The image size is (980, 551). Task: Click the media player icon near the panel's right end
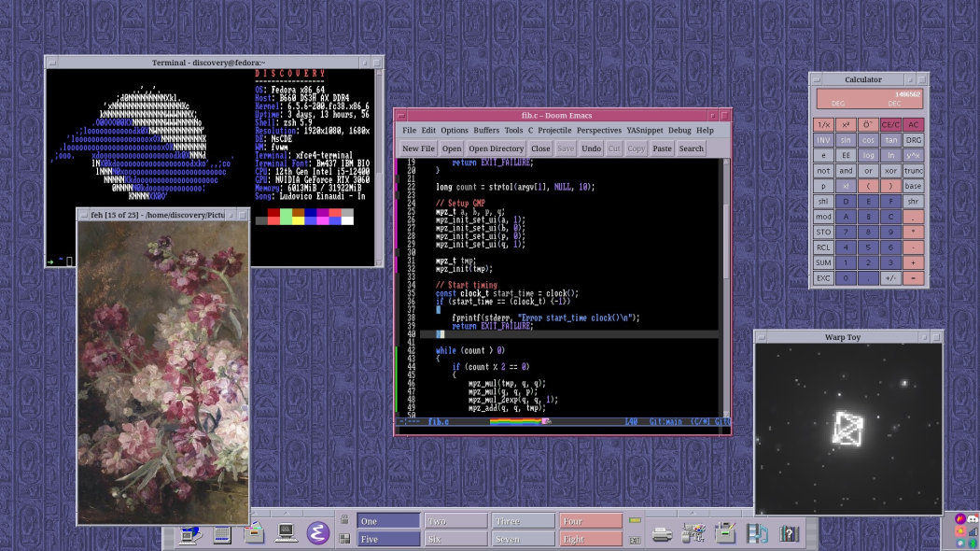click(x=758, y=535)
